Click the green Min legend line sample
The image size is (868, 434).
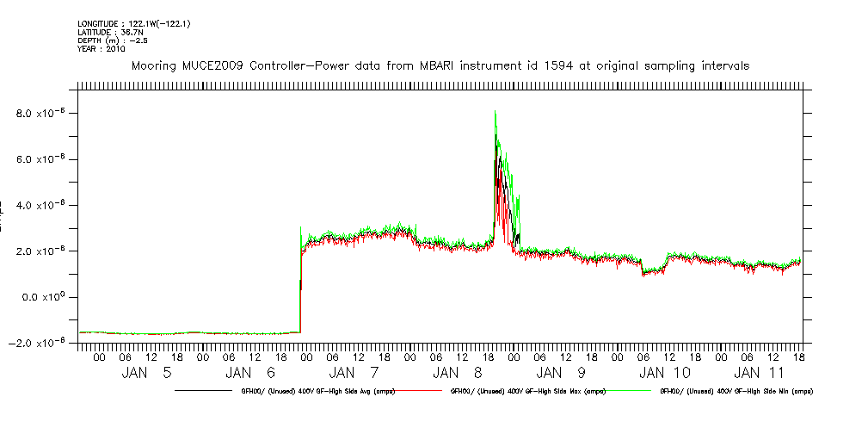[x=630, y=391]
